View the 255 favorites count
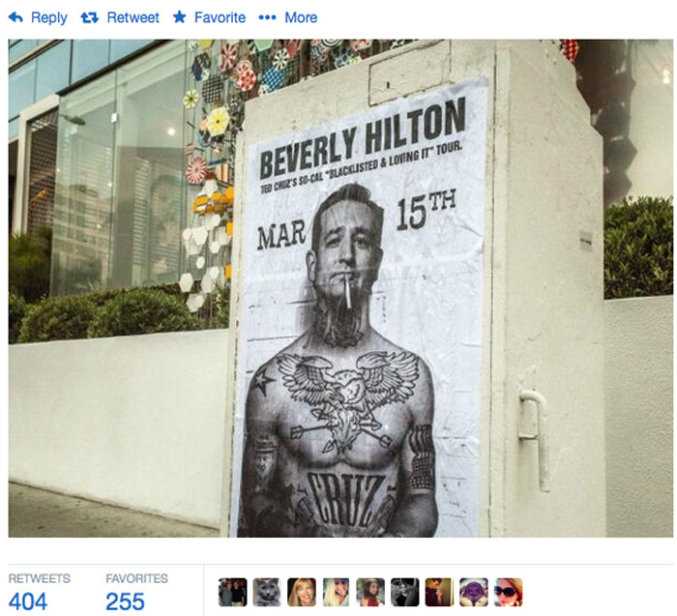This screenshot has width=677, height=616. pyautogui.click(x=125, y=601)
